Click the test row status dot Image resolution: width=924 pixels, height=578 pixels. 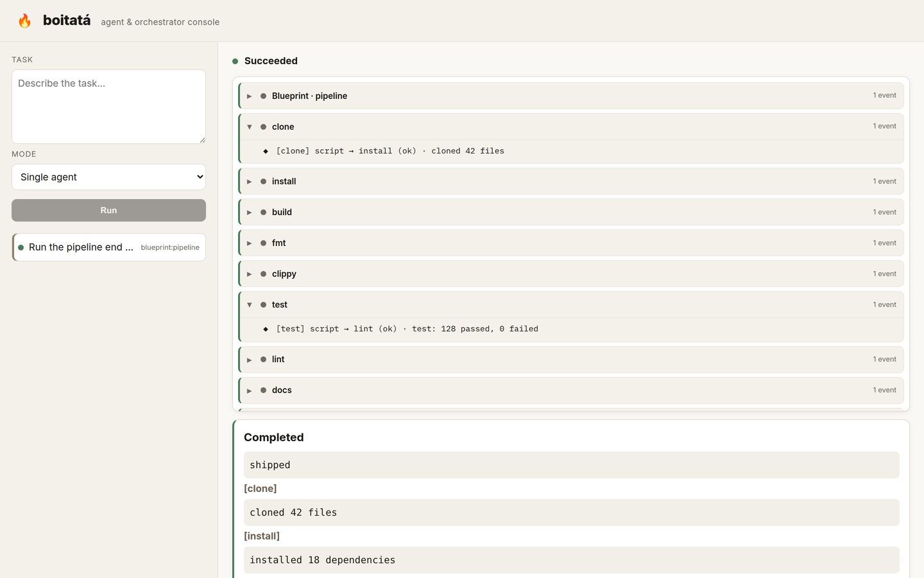point(263,304)
